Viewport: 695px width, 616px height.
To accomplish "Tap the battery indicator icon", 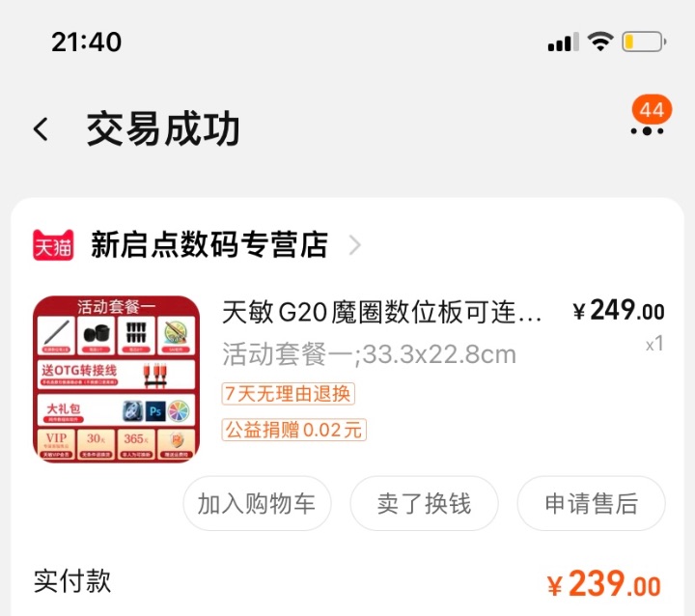I will click(644, 42).
